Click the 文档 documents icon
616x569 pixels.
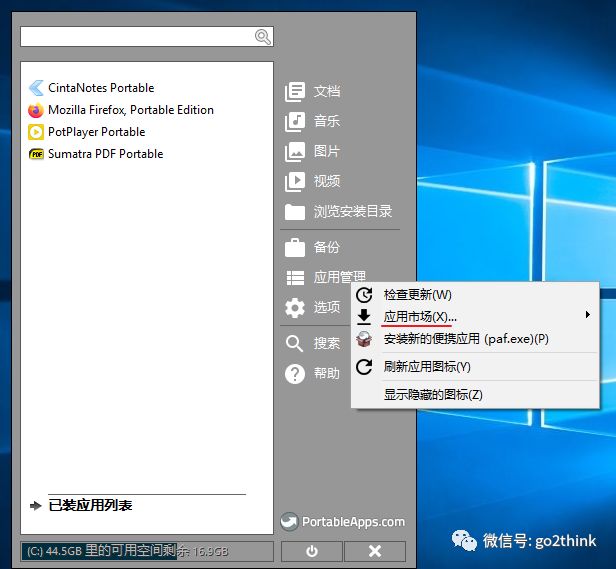[295, 92]
